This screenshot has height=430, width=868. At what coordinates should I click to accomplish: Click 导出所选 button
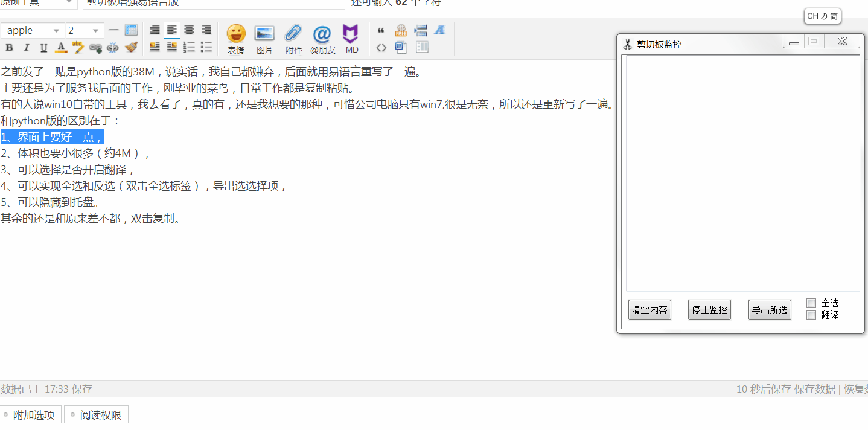770,310
